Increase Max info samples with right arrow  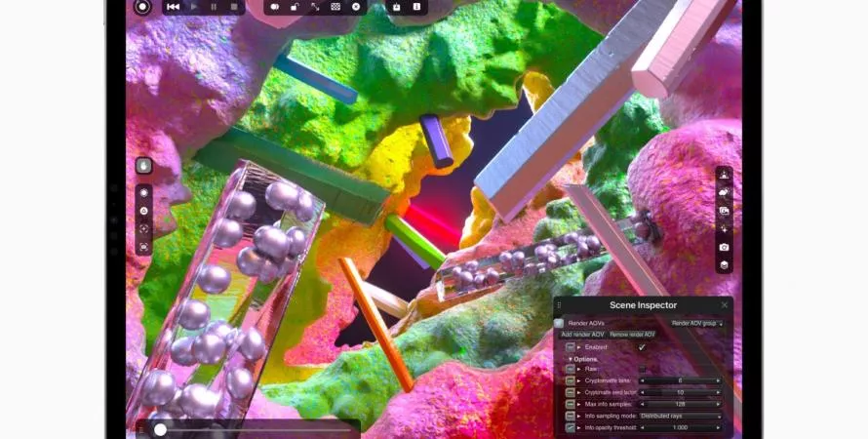pos(719,404)
